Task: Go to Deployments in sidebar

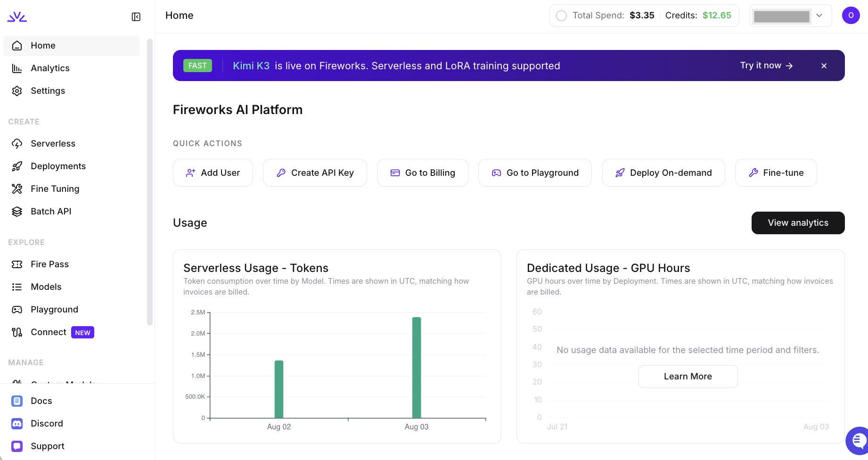Action: click(71, 166)
